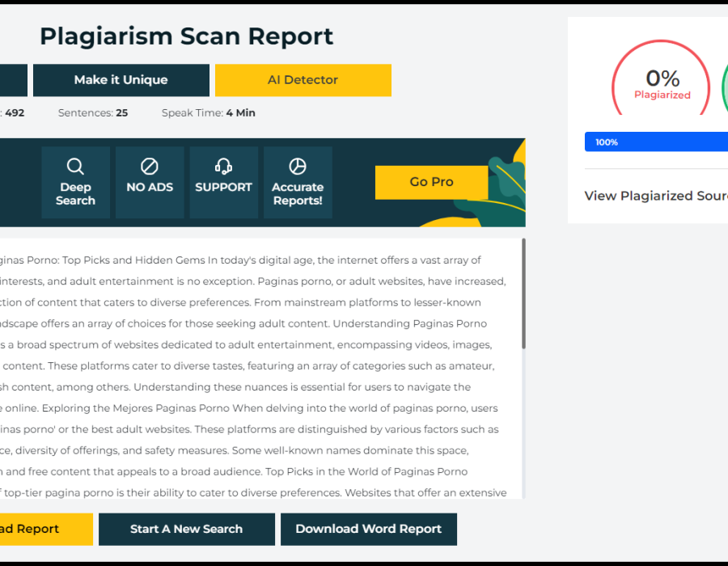Click the Deep Search magnifier icon
Screen dimensions: 728x566
pos(75,167)
